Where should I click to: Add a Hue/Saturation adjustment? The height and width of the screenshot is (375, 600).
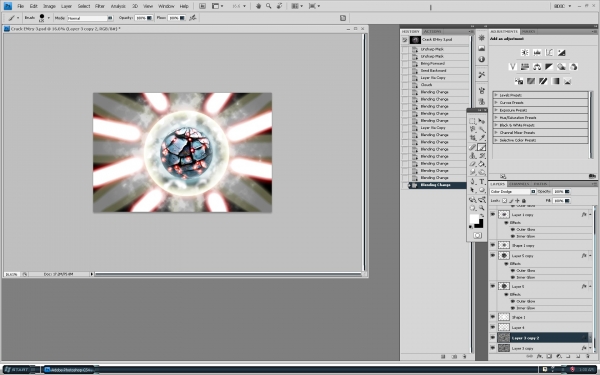click(x=525, y=67)
